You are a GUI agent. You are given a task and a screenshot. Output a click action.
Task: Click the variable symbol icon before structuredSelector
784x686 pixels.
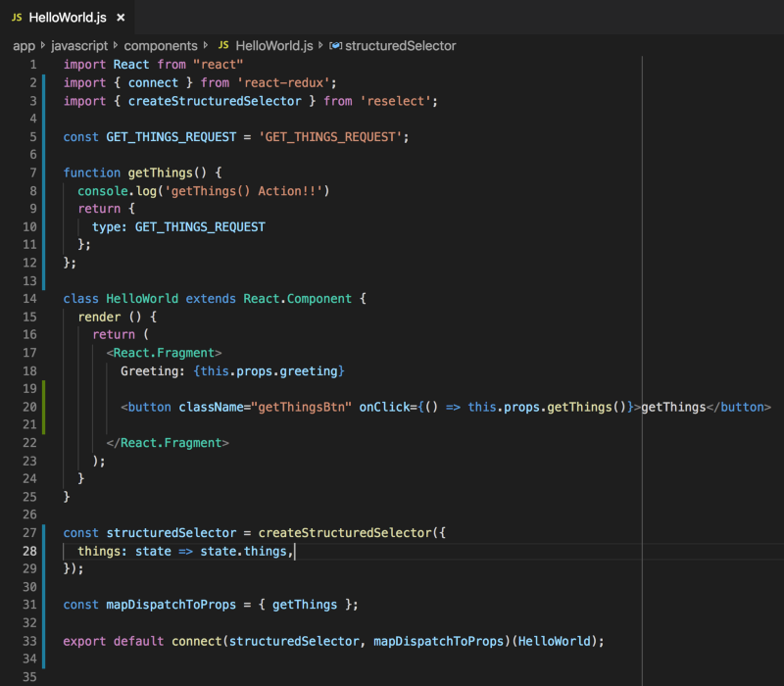coord(335,46)
